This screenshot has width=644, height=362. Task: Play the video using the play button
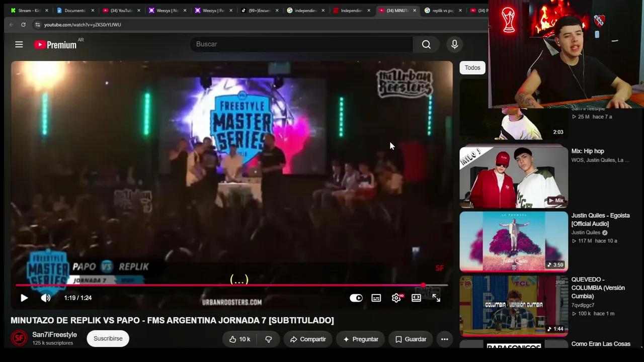24,298
